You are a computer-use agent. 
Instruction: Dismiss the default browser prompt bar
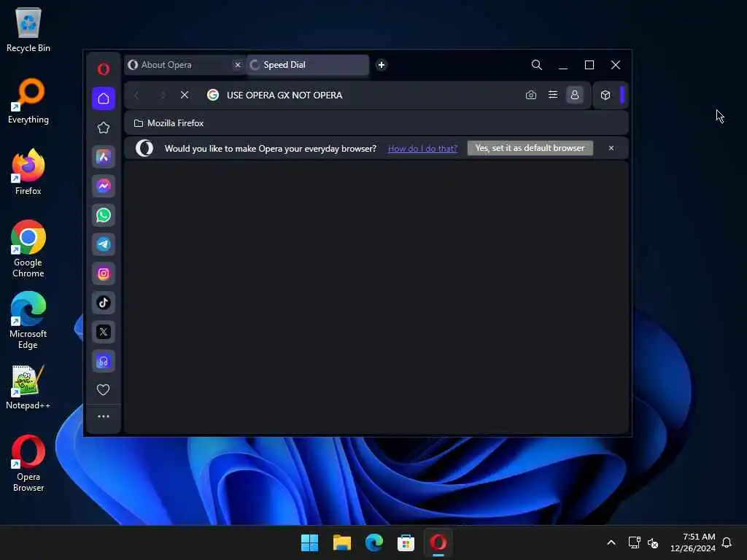coord(611,148)
